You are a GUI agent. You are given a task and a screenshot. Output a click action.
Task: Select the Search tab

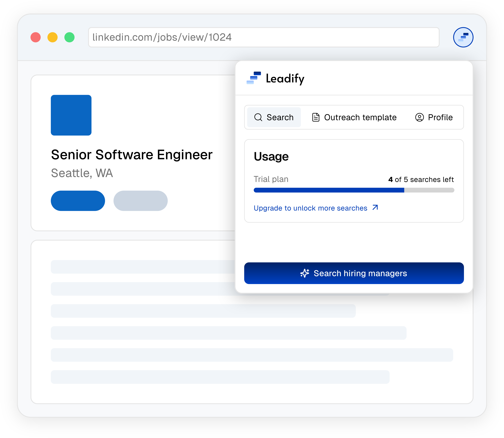274,117
